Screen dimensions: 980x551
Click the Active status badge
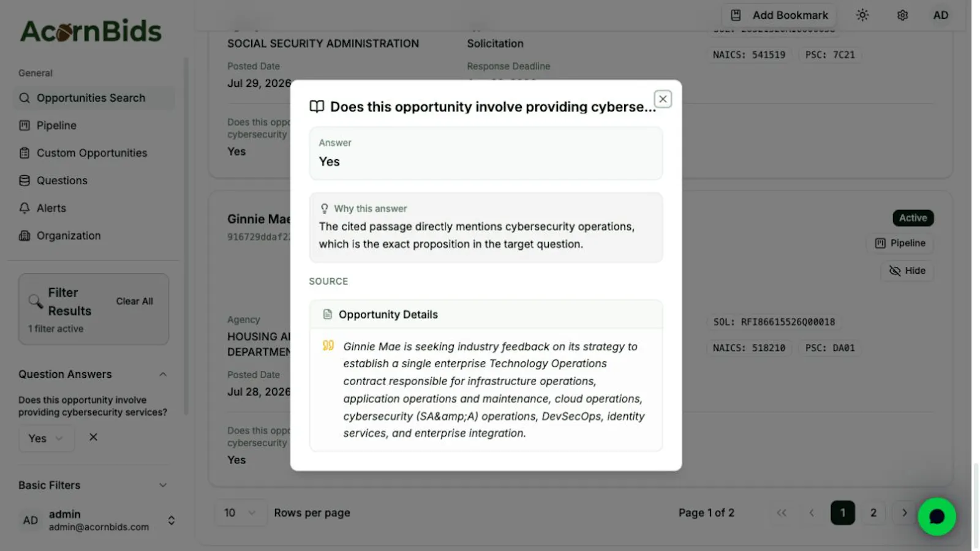point(913,218)
